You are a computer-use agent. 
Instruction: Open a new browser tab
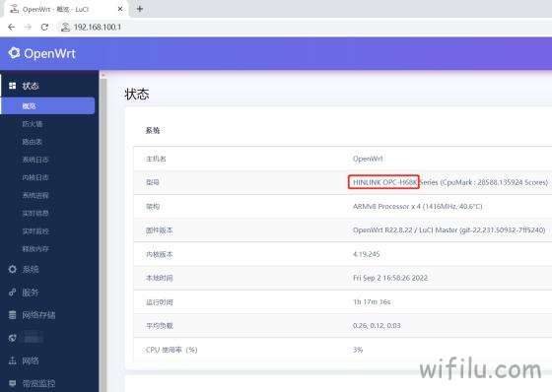coord(140,9)
